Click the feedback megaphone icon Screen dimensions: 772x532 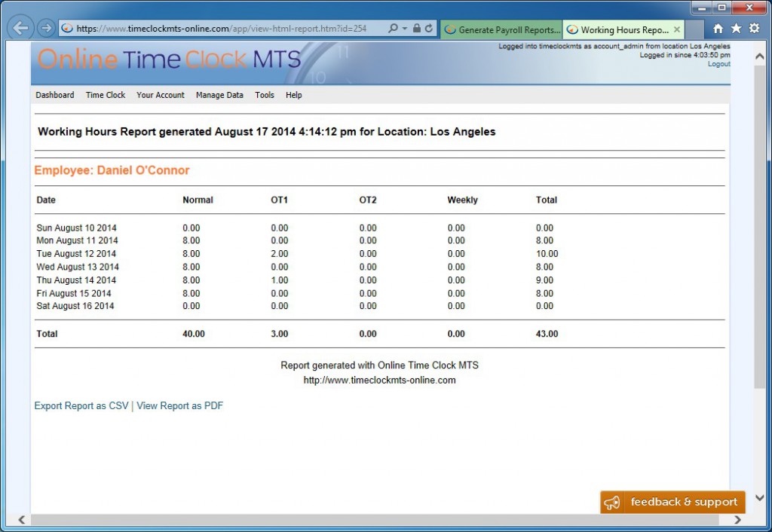point(613,502)
